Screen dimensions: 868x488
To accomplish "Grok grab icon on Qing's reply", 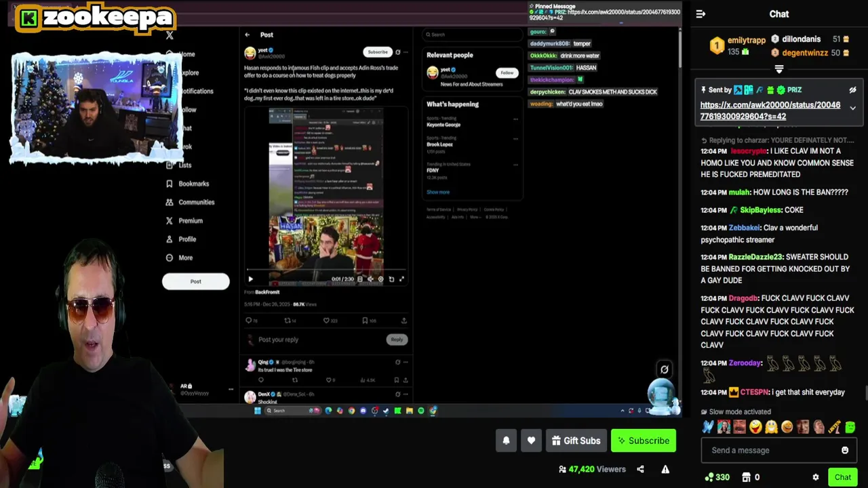I will 397,362.
